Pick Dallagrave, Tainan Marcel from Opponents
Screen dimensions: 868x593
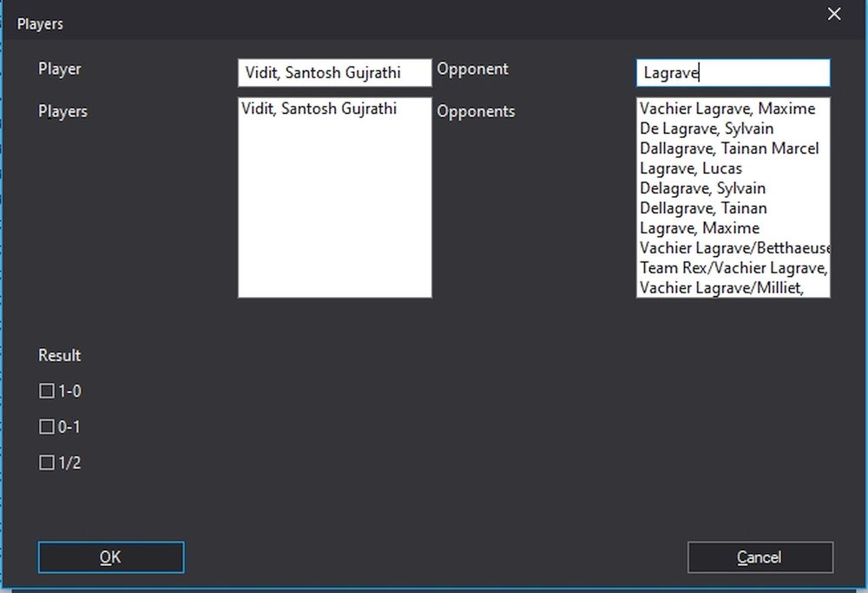(729, 148)
